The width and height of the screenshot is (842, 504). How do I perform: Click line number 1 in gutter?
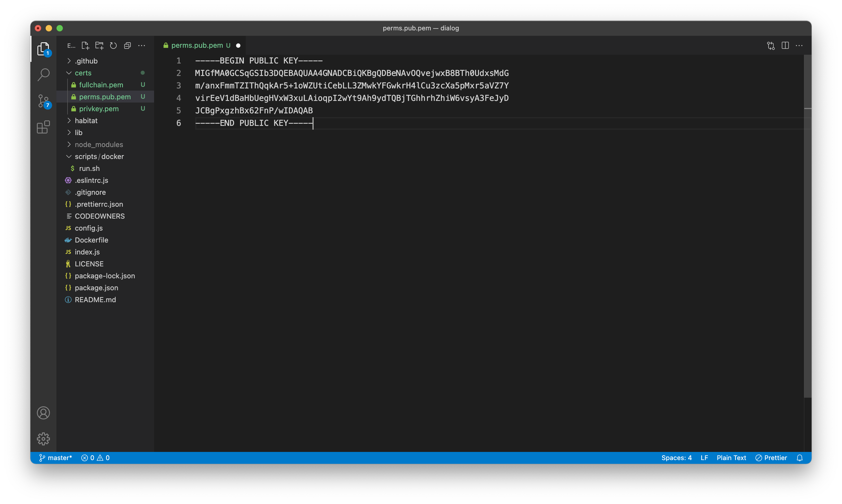(x=178, y=61)
